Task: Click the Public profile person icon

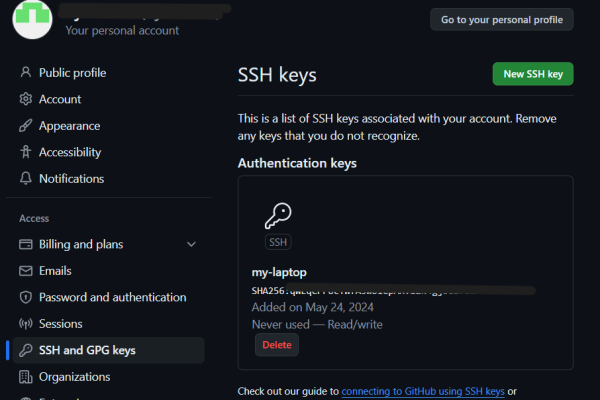Action: 26,73
